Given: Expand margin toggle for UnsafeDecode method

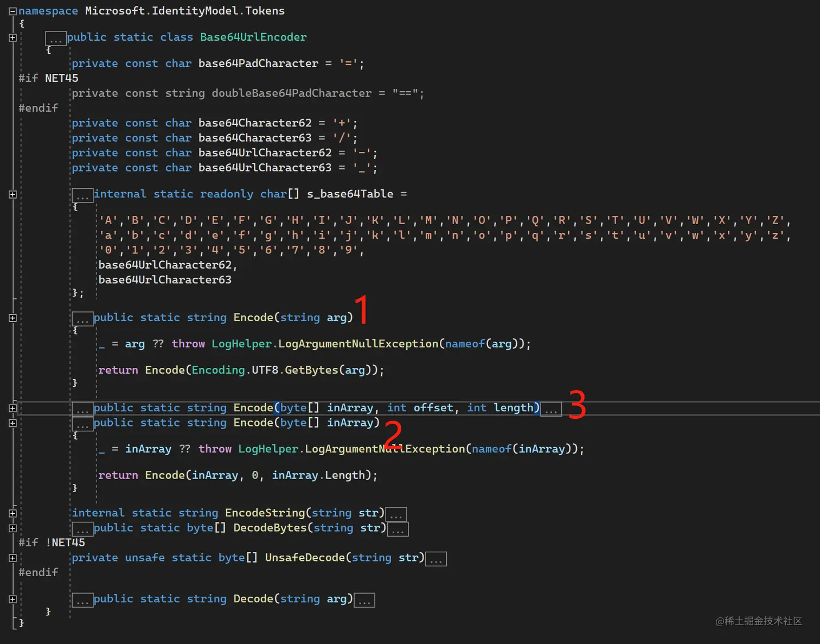Looking at the screenshot, I should (x=12, y=558).
